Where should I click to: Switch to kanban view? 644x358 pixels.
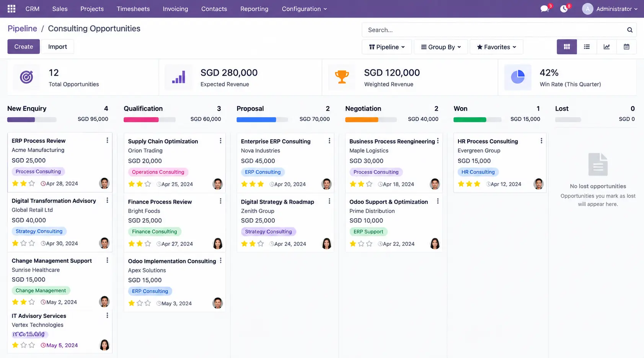tap(567, 47)
